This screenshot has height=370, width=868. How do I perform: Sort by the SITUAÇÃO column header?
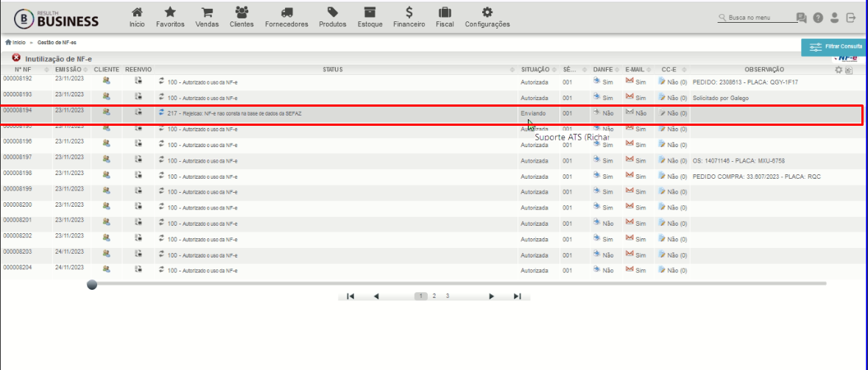[534, 70]
